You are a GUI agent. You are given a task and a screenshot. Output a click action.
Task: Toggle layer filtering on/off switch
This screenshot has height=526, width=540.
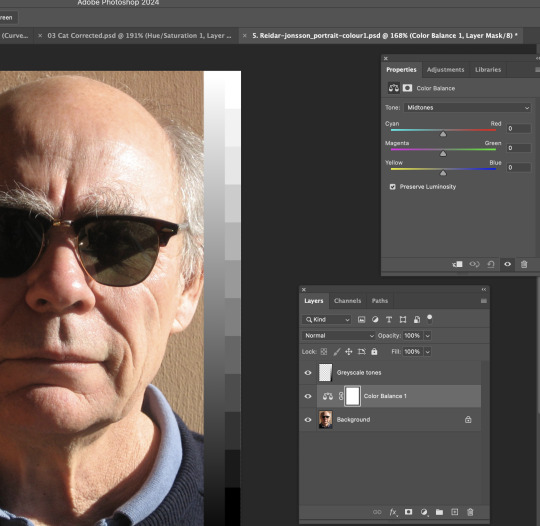click(429, 318)
